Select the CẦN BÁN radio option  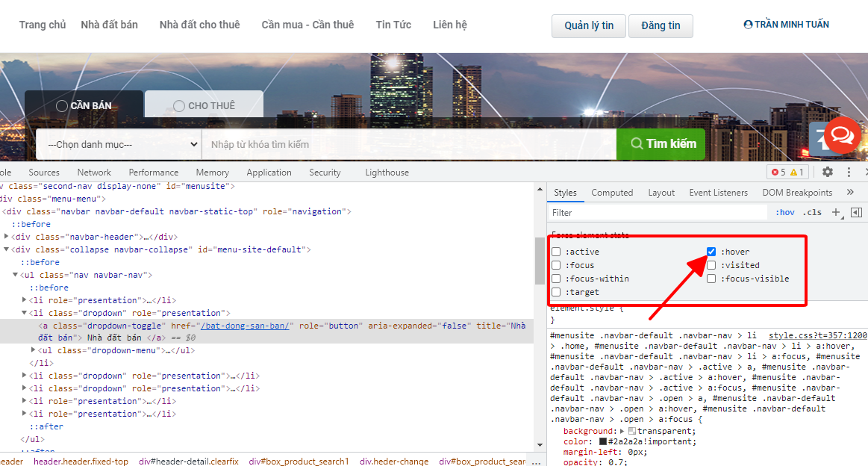point(62,106)
